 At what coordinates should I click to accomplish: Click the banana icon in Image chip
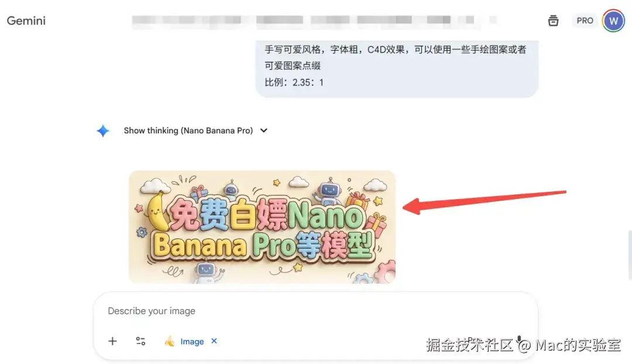click(x=170, y=341)
